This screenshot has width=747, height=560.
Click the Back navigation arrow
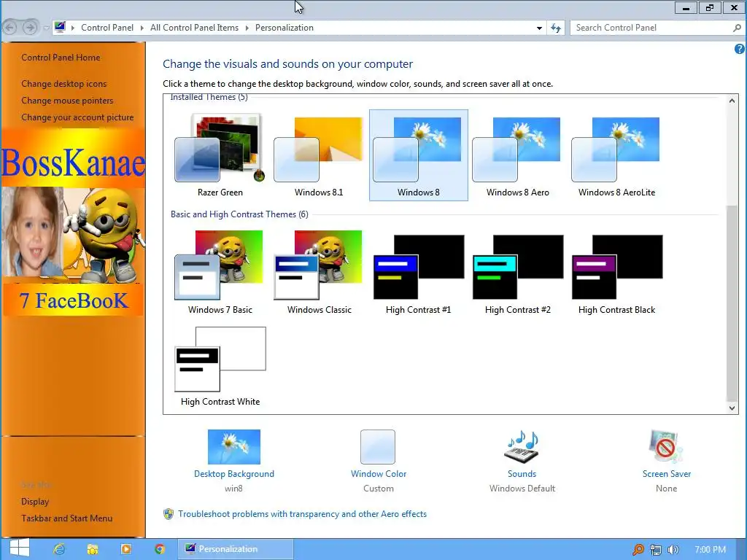[x=10, y=28]
